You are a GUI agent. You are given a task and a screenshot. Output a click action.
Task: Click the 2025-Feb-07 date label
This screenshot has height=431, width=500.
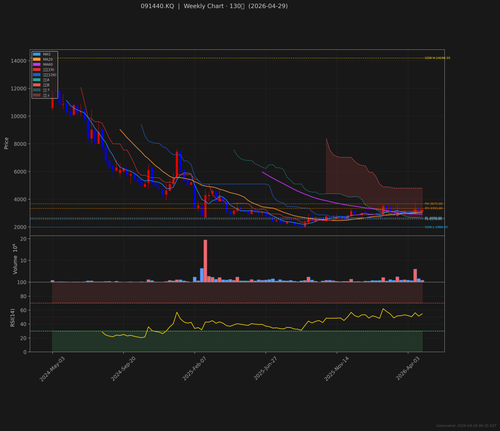click(x=194, y=369)
